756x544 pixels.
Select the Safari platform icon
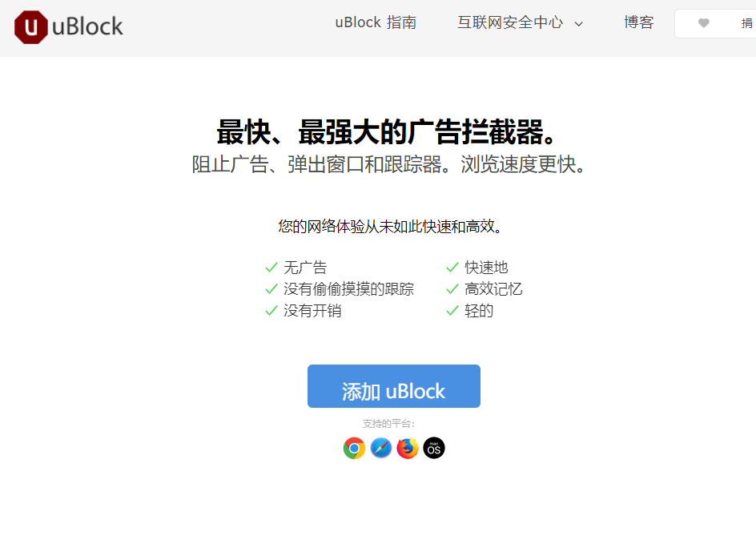pyautogui.click(x=380, y=448)
